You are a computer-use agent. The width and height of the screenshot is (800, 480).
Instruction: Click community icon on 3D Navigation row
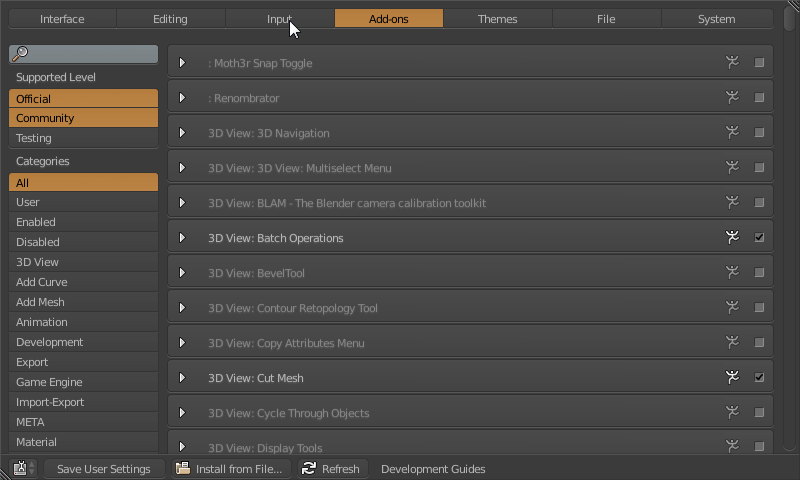(x=733, y=133)
